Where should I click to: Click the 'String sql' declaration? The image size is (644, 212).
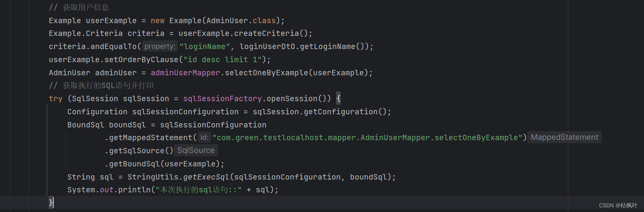90,177
